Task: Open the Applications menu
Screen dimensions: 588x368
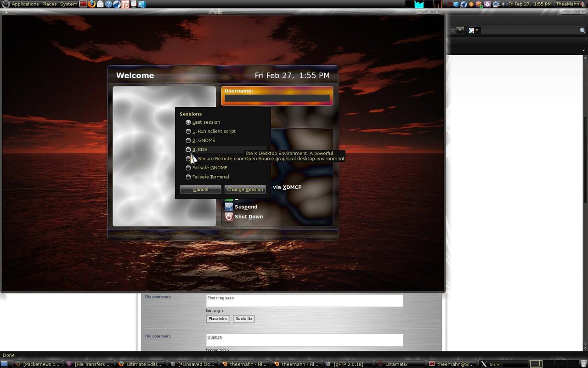Action: (25, 4)
